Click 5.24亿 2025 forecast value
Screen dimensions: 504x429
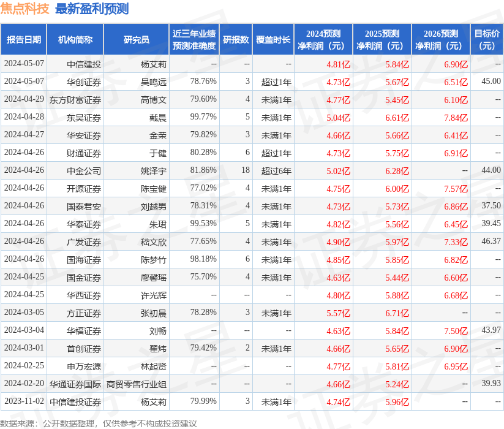point(397,384)
